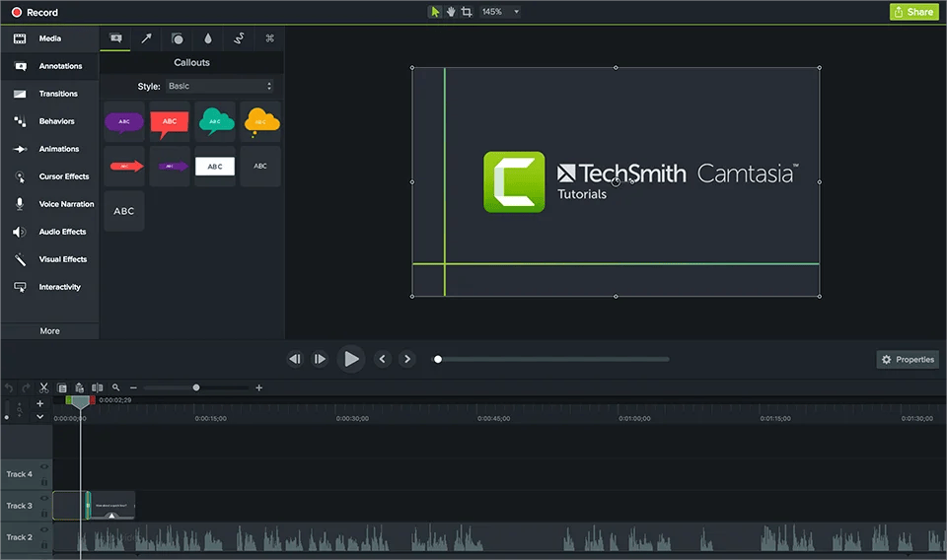947x560 pixels.
Task: Open the Properties panel
Action: point(908,360)
